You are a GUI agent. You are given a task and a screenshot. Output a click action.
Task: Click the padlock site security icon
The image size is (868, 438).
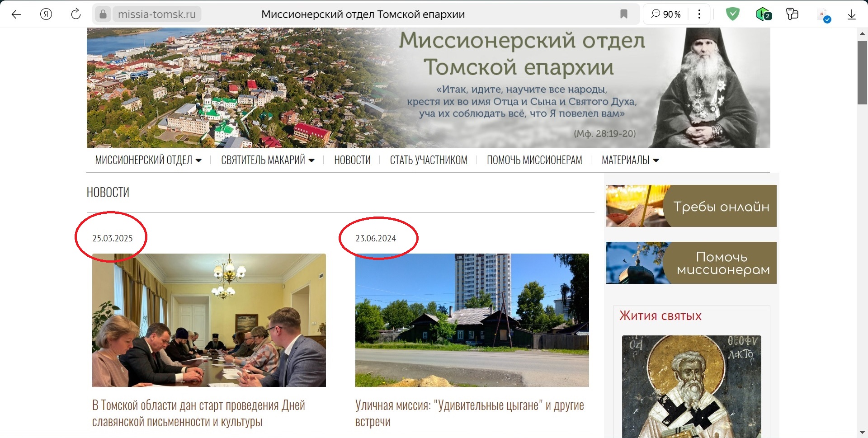103,14
